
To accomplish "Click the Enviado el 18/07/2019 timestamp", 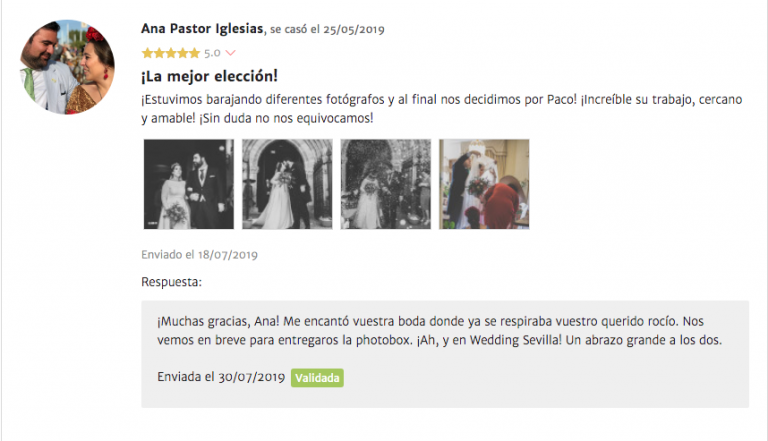I will (199, 255).
